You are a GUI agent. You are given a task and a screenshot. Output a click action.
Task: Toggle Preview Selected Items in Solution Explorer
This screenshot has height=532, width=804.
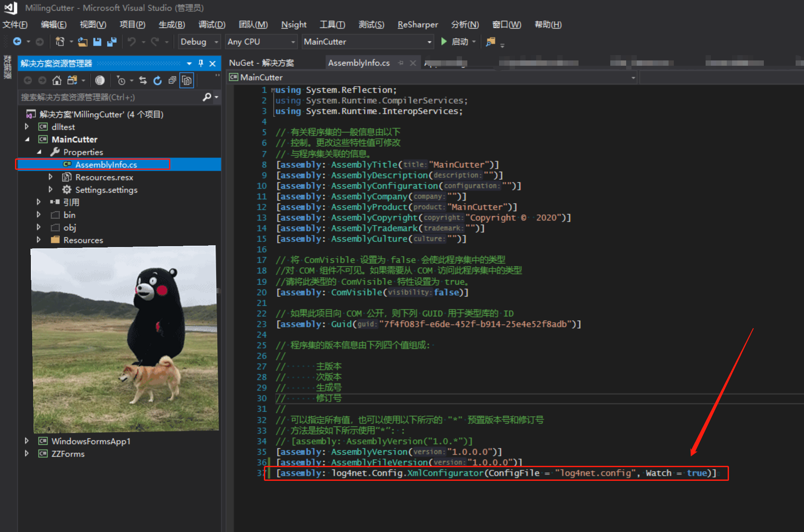[x=186, y=80]
